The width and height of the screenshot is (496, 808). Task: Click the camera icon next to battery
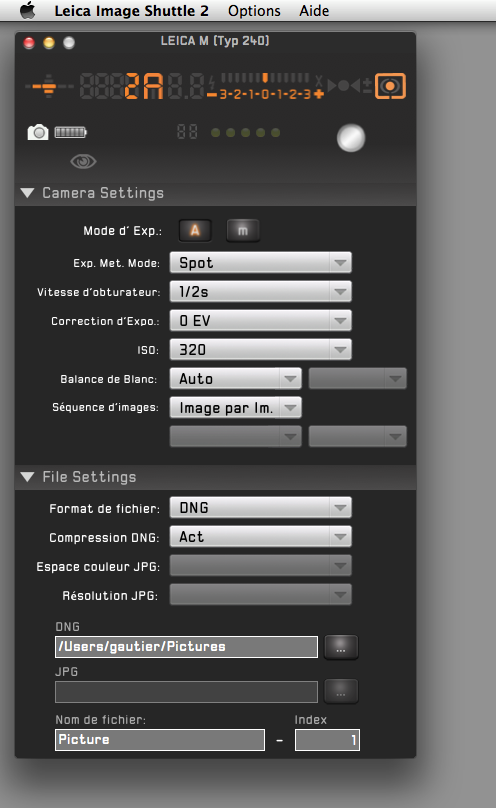click(x=38, y=132)
